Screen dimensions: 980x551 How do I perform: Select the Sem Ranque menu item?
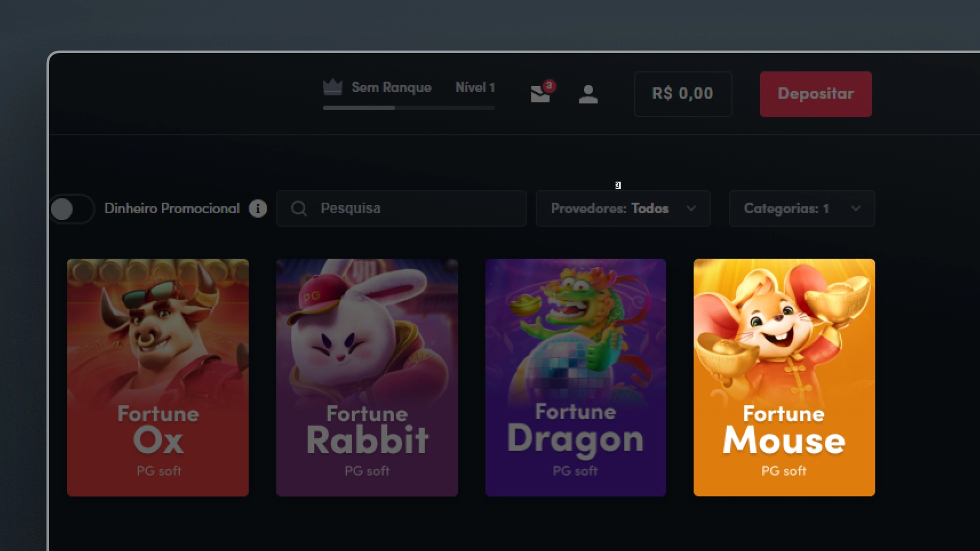click(390, 87)
